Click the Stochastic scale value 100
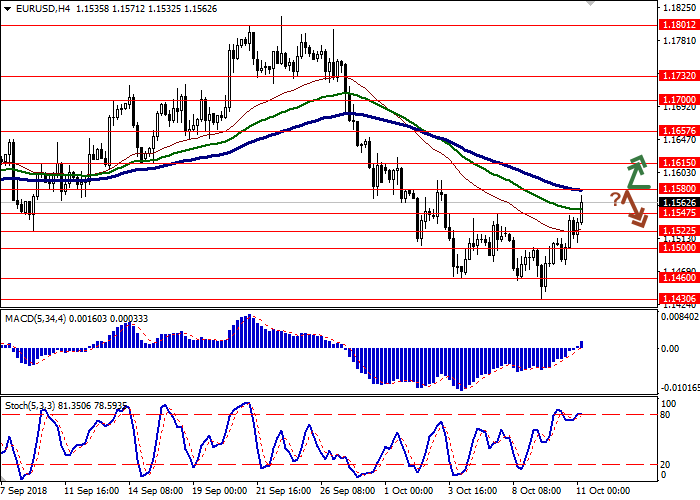The image size is (700, 500). 668,404
